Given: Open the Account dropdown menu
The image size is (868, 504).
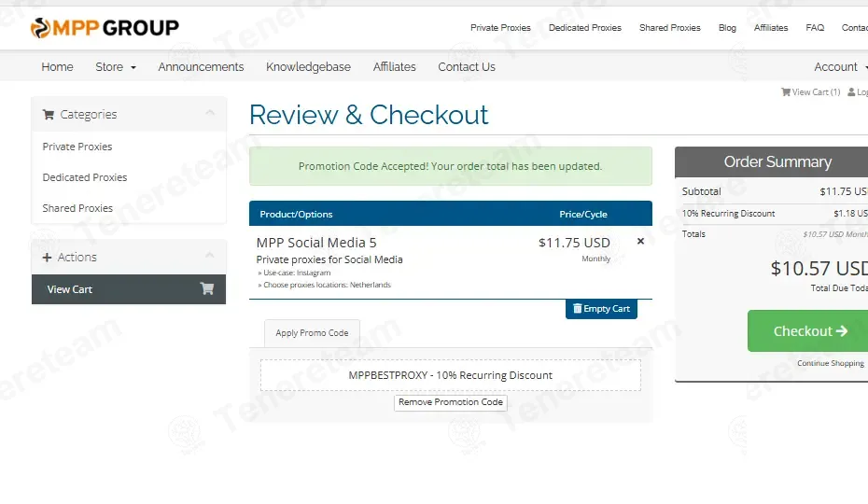Looking at the screenshot, I should pos(840,67).
